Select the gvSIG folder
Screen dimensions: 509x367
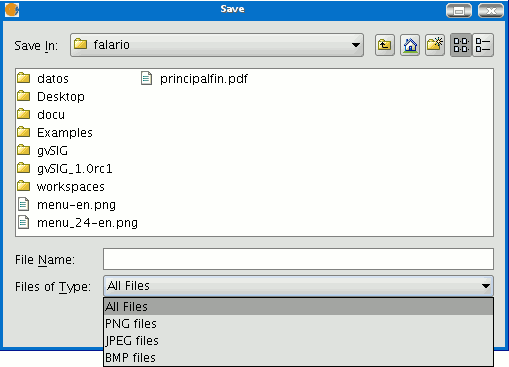pos(43,151)
